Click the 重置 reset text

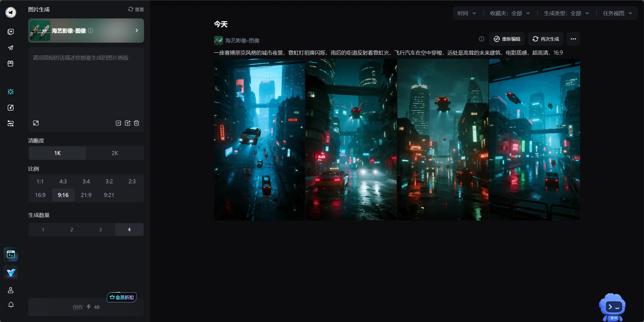click(x=139, y=9)
